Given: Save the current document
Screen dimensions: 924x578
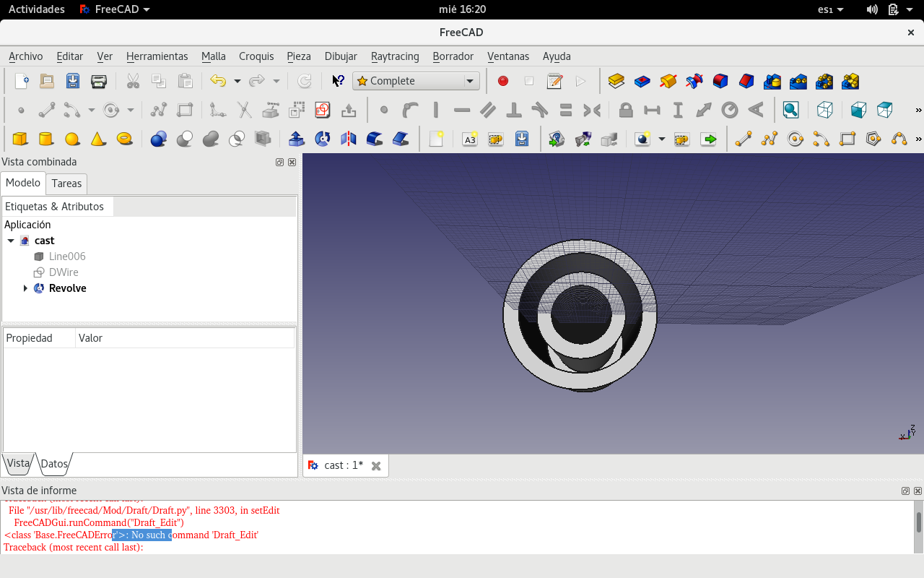Looking at the screenshot, I should click(x=73, y=81).
